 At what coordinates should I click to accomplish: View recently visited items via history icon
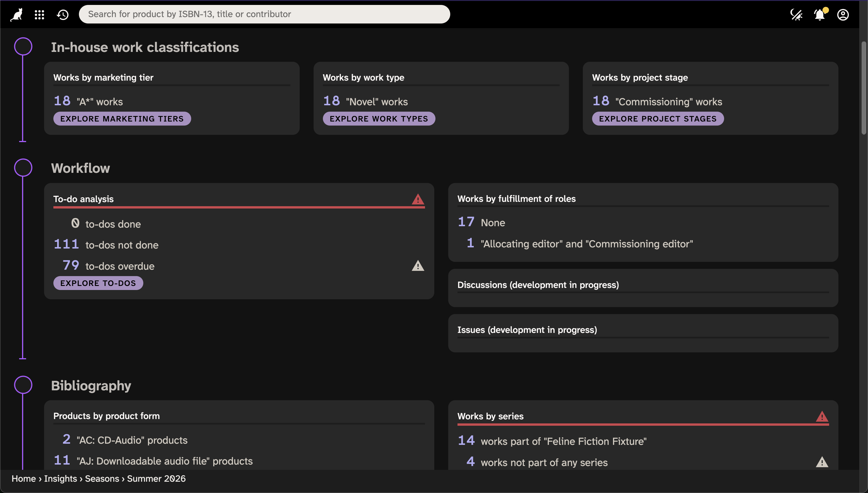point(62,14)
